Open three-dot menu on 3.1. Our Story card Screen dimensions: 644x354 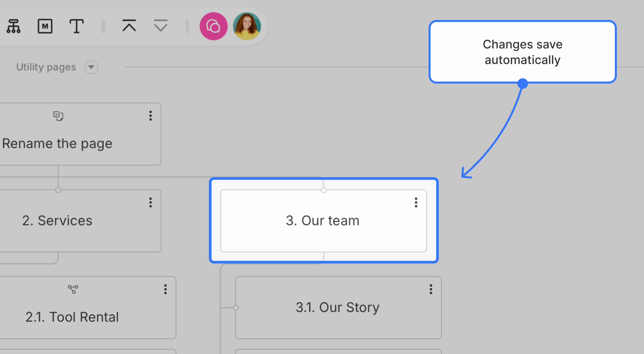pyautogui.click(x=431, y=289)
